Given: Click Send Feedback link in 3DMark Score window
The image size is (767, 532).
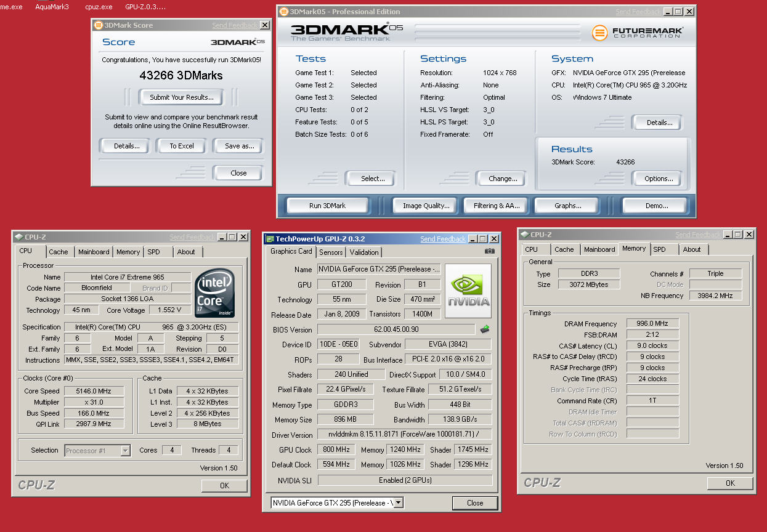Looking at the screenshot, I should [235, 25].
